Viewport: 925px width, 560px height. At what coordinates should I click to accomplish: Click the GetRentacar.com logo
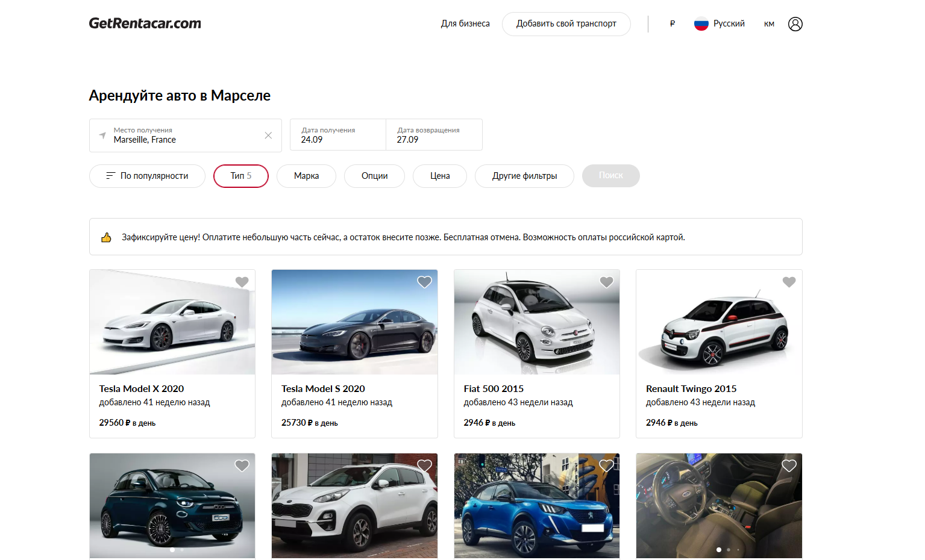[145, 23]
